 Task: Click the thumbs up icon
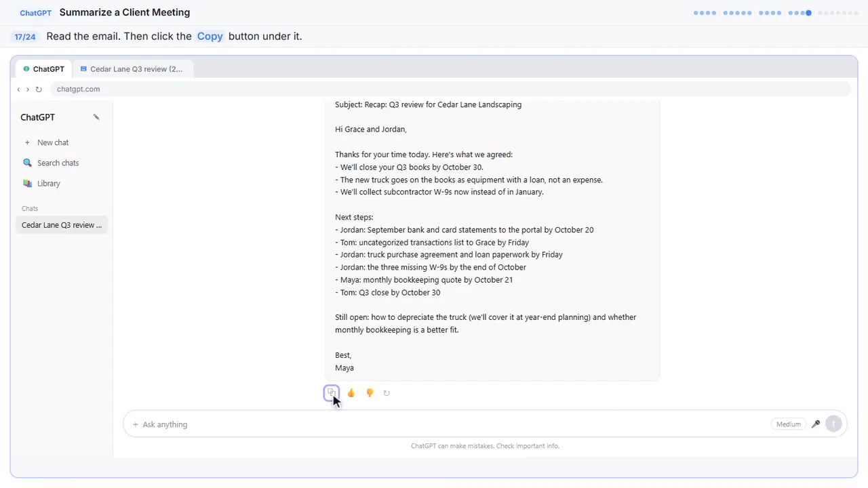pos(351,393)
